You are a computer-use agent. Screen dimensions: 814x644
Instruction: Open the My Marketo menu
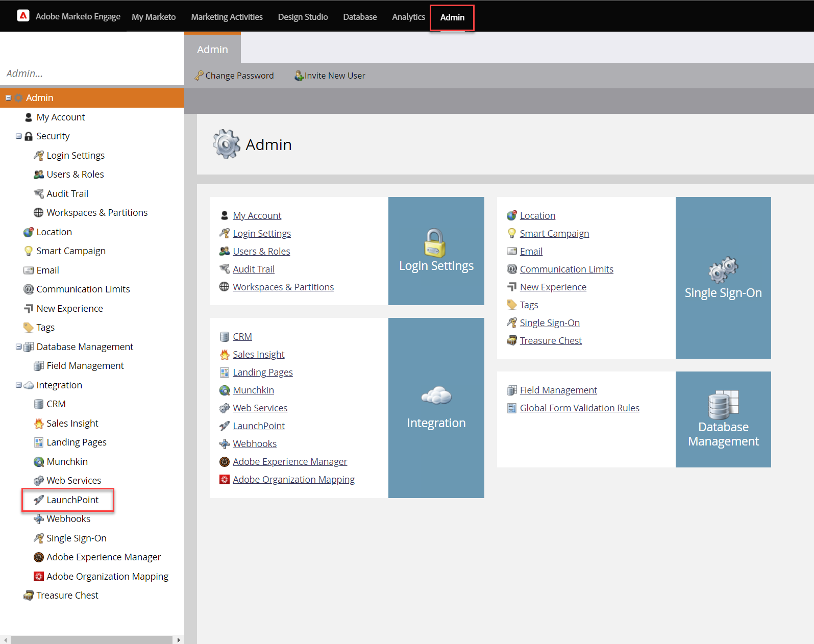(154, 17)
